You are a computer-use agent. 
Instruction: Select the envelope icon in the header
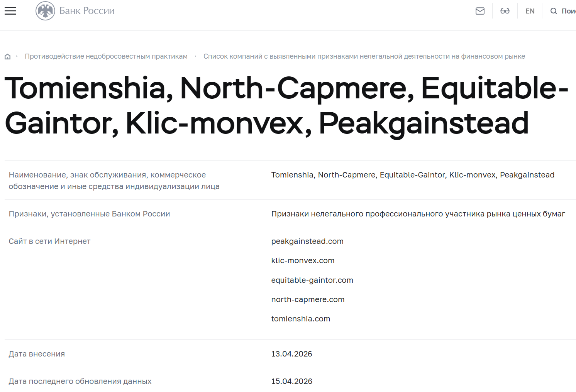[x=480, y=10]
